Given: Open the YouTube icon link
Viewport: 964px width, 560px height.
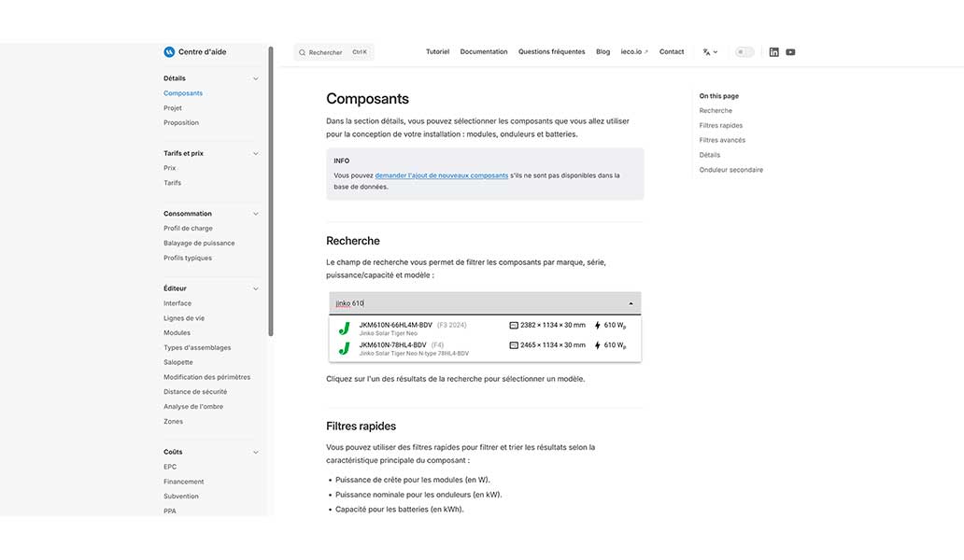Looking at the screenshot, I should pos(790,52).
